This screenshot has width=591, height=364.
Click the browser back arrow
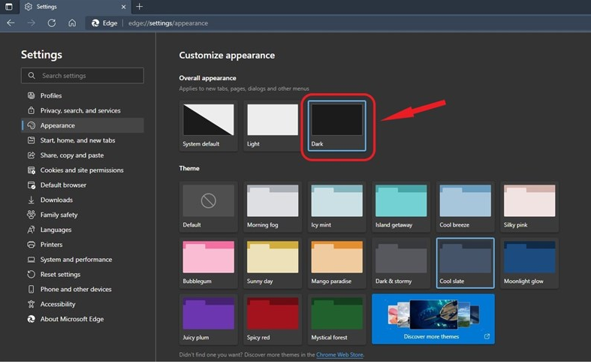(x=11, y=23)
